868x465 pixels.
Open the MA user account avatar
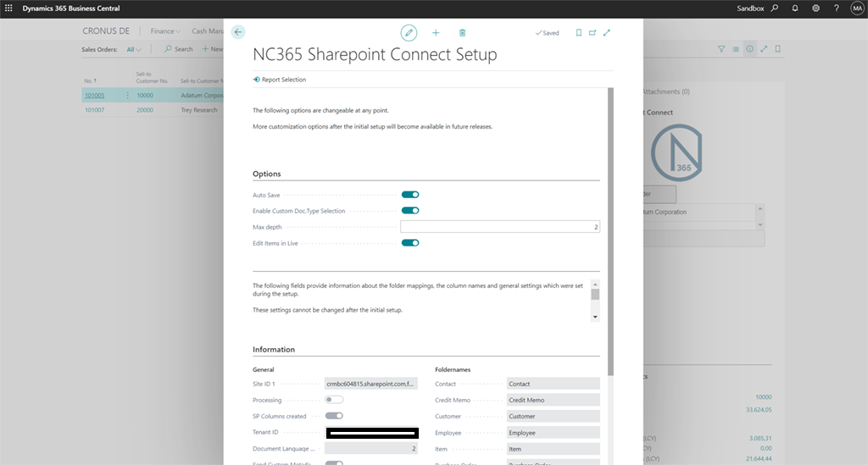point(857,8)
